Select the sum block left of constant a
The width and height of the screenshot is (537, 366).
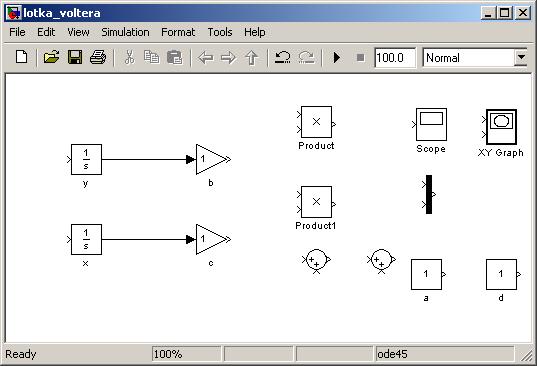(381, 260)
